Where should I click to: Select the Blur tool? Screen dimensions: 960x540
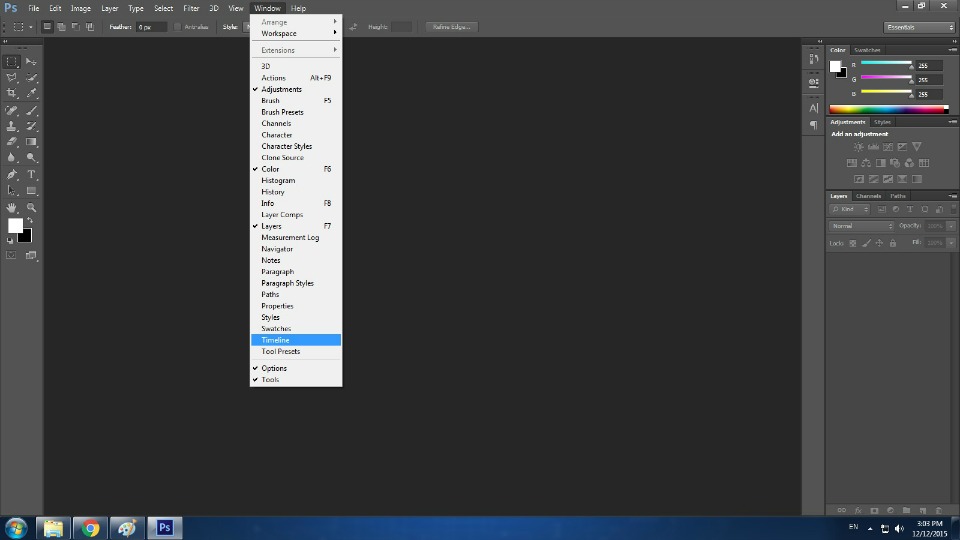(x=12, y=157)
